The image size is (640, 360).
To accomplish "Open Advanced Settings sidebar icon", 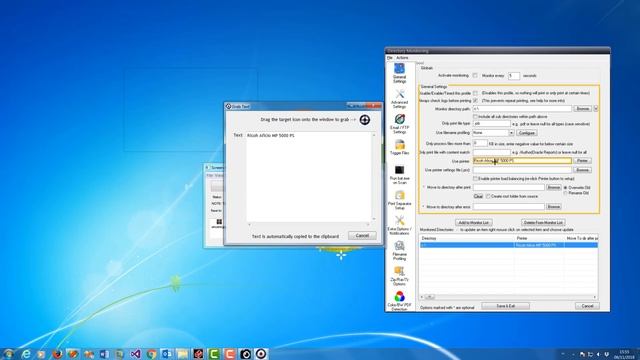I will click(399, 99).
